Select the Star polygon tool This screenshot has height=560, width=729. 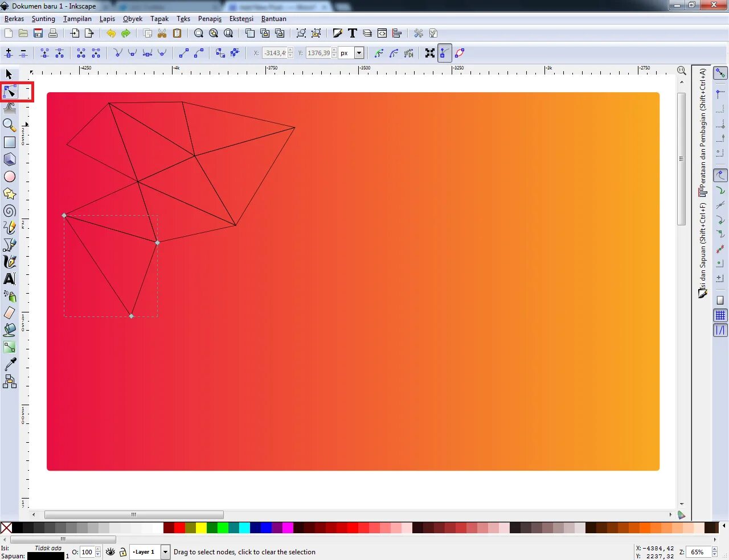click(9, 193)
